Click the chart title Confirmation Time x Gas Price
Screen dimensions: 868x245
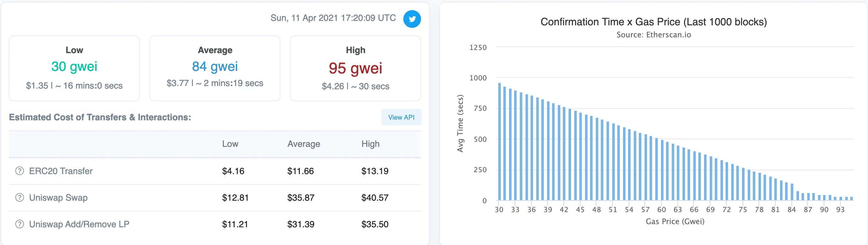click(653, 22)
